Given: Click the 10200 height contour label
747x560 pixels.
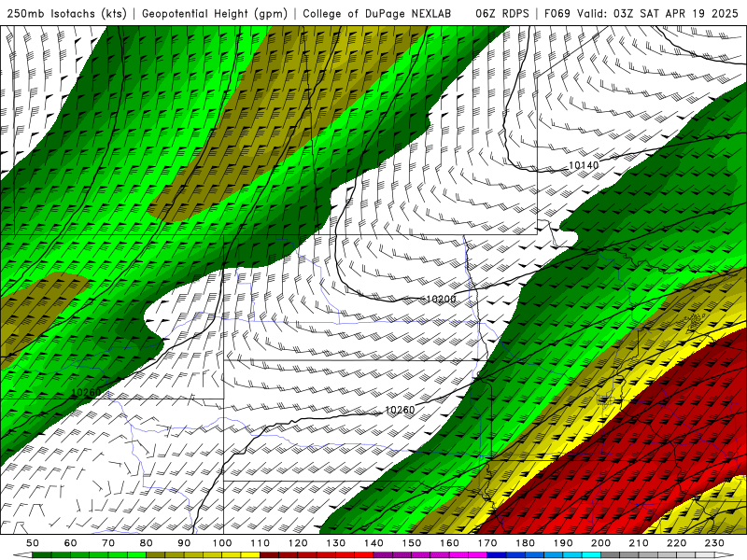Looking at the screenshot, I should coord(441,299).
